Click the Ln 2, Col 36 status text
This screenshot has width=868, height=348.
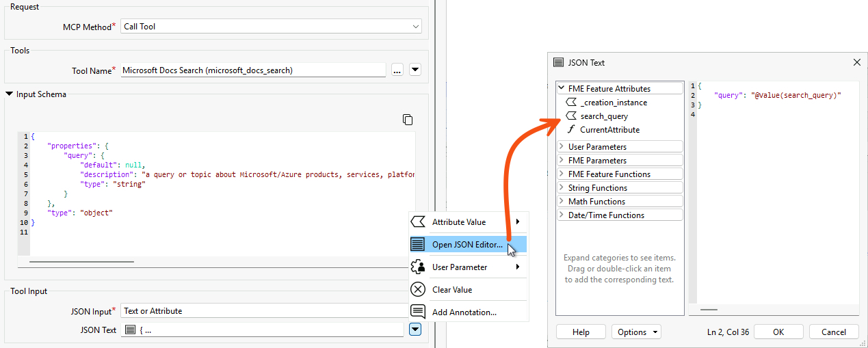click(728, 332)
